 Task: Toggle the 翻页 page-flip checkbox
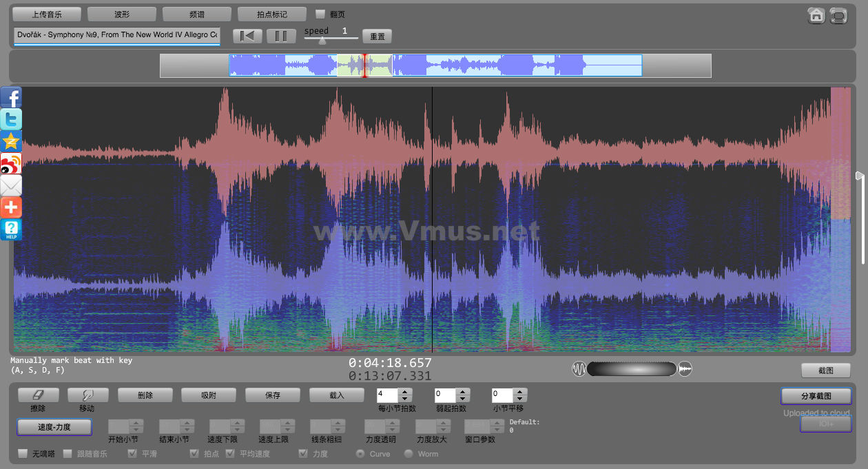point(320,14)
